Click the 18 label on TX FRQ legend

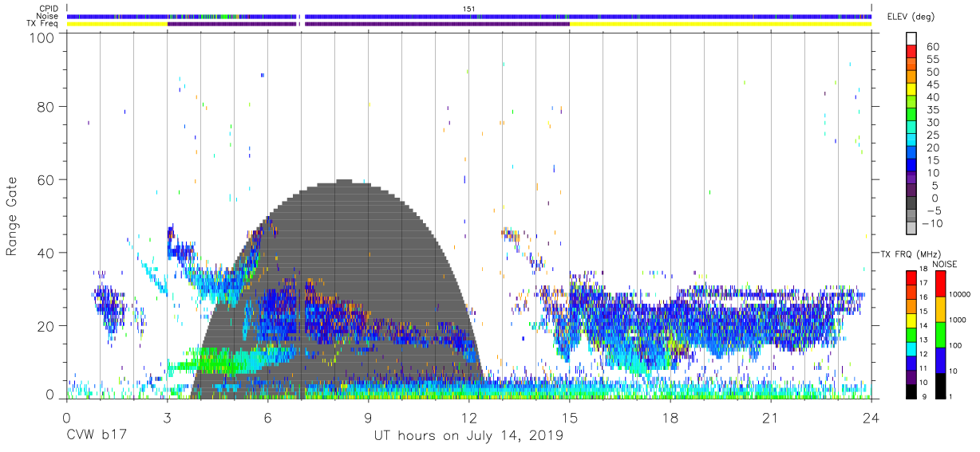[x=923, y=270]
